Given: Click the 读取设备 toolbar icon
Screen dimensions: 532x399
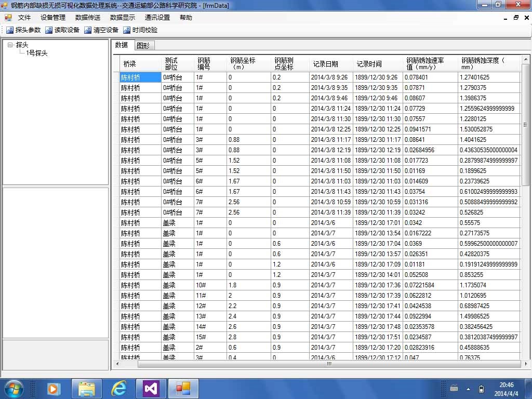Looking at the screenshot, I should tap(49, 30).
